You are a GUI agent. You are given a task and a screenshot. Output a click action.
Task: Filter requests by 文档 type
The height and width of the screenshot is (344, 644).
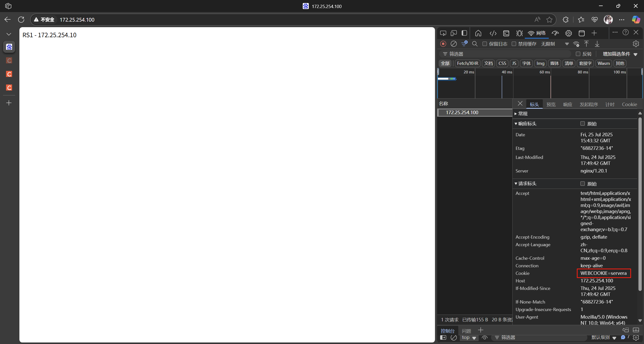488,63
